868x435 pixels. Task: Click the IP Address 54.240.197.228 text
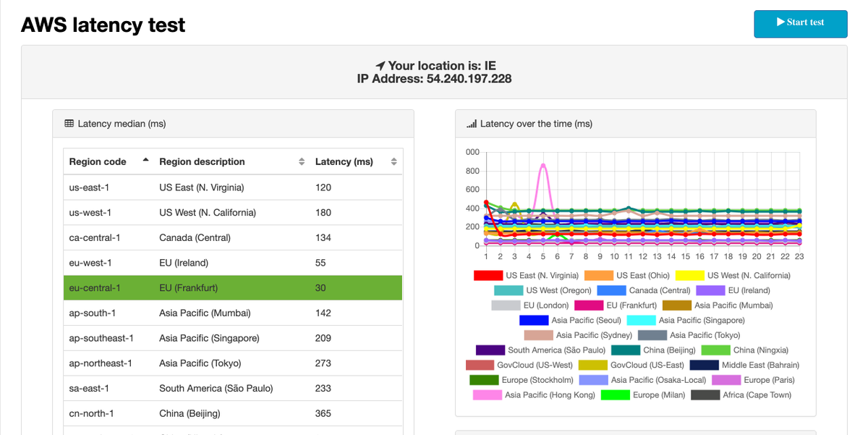pos(434,79)
